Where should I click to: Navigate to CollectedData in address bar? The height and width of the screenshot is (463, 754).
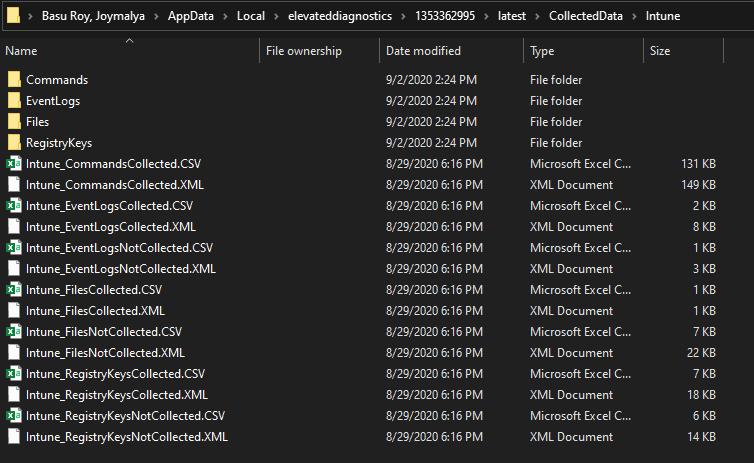point(586,16)
